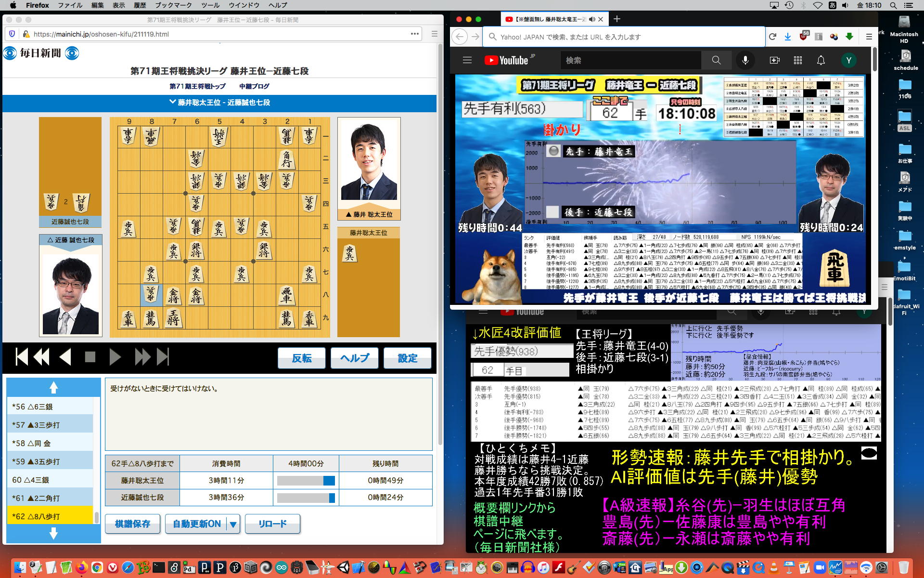Open the ブックマーク menu in the menu bar
The height and width of the screenshot is (578, 924).
(x=173, y=5)
